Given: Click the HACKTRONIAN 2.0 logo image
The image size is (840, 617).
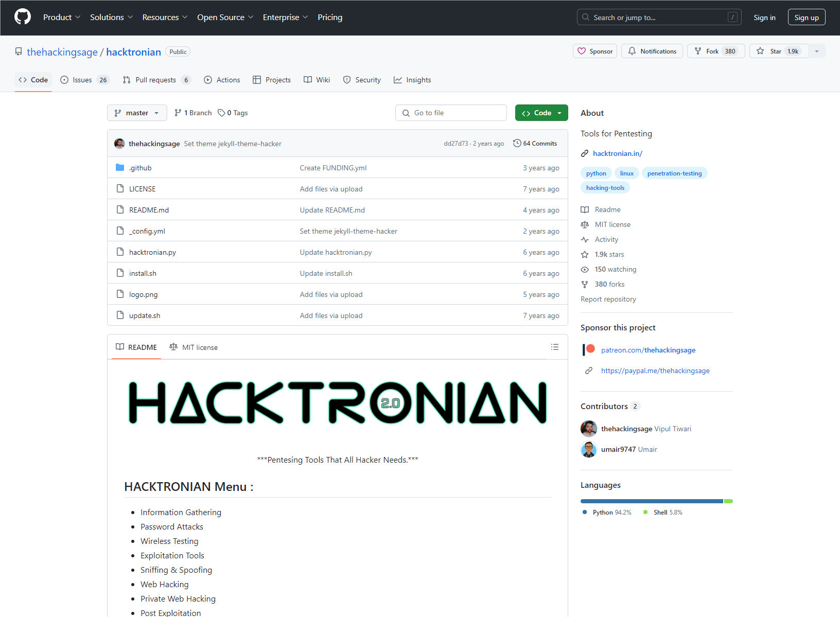Looking at the screenshot, I should [x=338, y=403].
